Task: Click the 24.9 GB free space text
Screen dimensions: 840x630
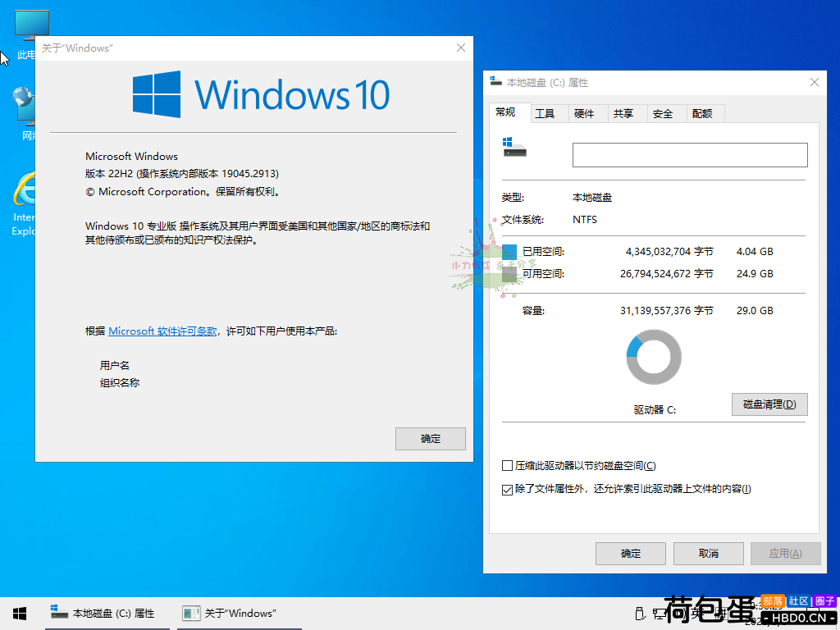Action: click(755, 274)
